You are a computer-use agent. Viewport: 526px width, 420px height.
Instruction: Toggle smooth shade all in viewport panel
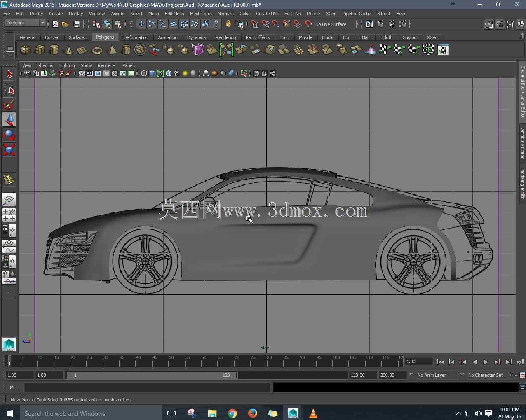pyautogui.click(x=152, y=74)
